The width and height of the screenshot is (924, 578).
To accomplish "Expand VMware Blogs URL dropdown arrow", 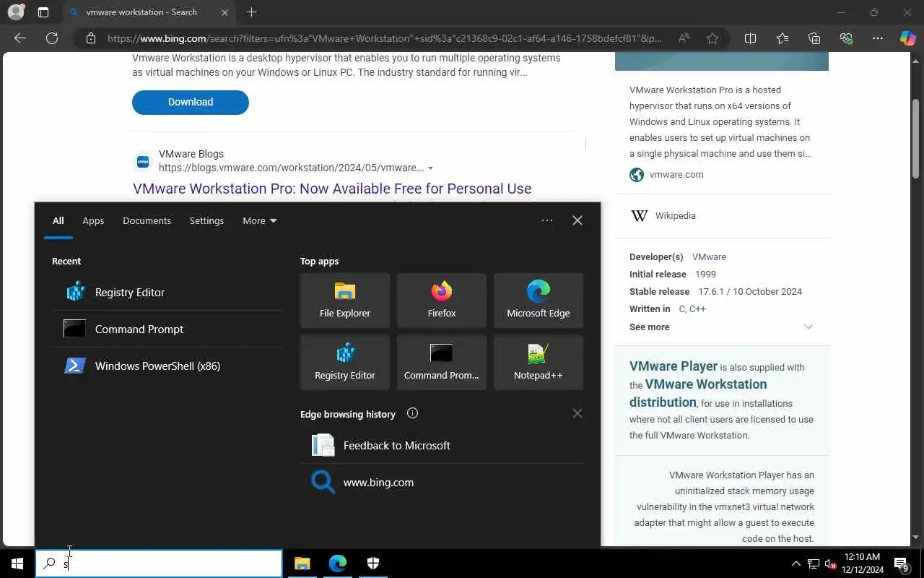I will [x=430, y=168].
